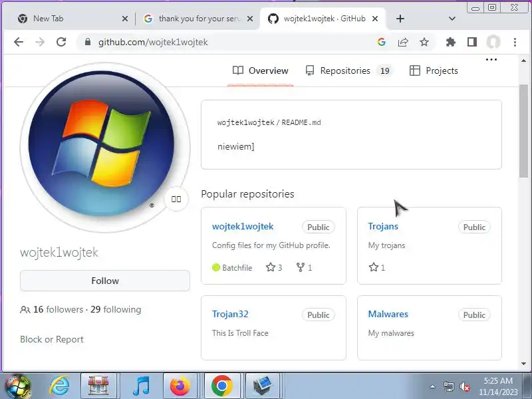
Task: Close the wojtek1wojtek GitHub tab
Action: 375,19
